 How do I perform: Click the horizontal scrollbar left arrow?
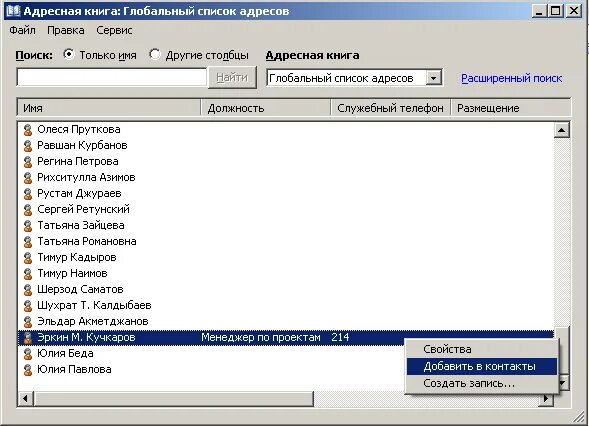tap(25, 399)
